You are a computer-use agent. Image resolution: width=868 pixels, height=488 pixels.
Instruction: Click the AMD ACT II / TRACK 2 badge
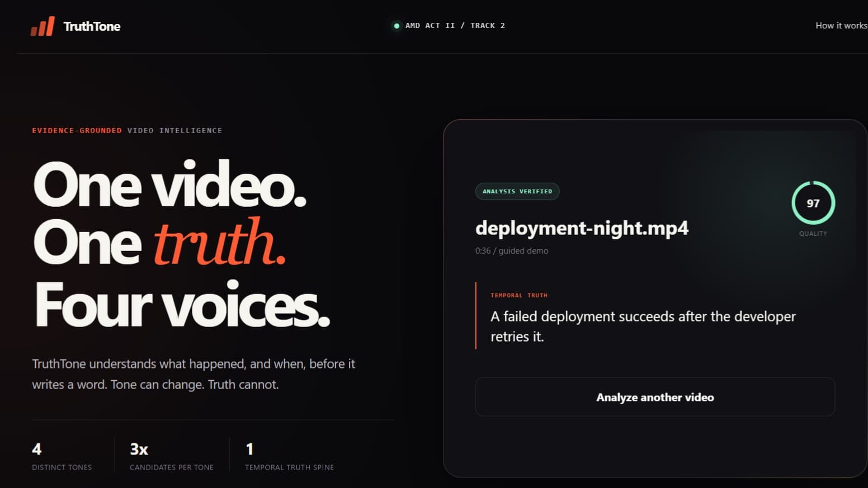[x=449, y=26]
